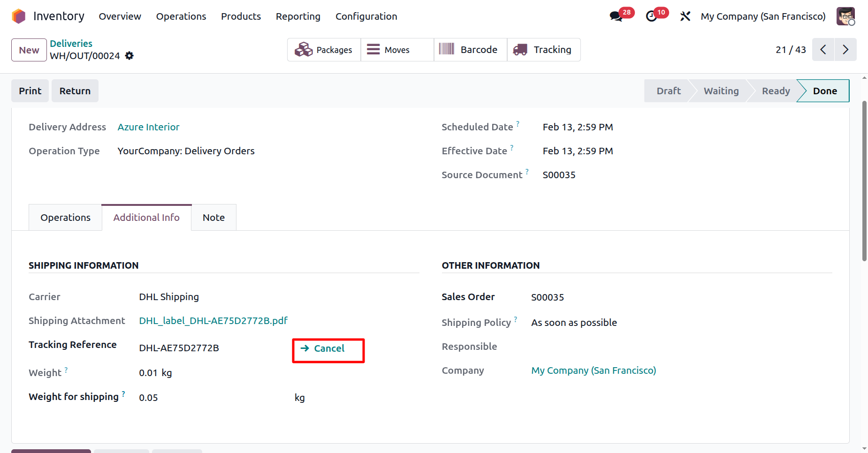Open the activities clock icon
The image size is (868, 453).
click(x=651, y=16)
